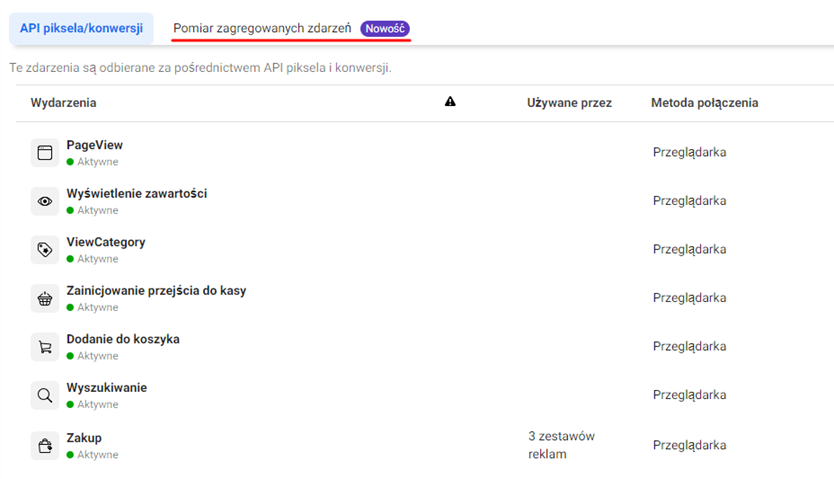Click 3 zestawów reklam for Zakup
The height and width of the screenshot is (479, 834).
point(561,445)
